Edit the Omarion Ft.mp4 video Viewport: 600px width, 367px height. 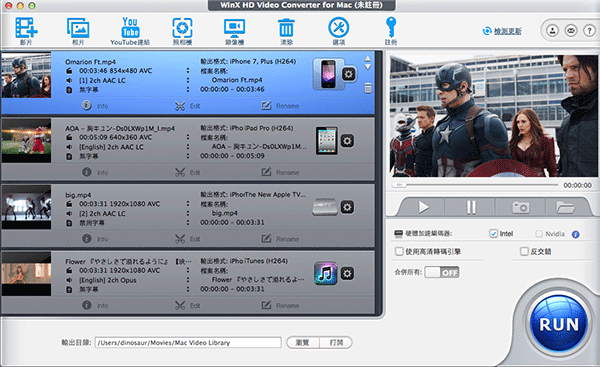(188, 106)
